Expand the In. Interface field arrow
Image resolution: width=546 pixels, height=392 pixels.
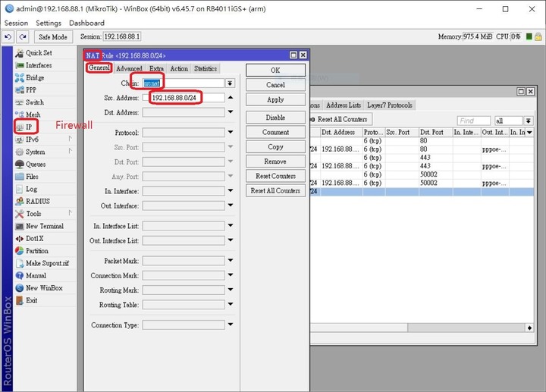pyautogui.click(x=231, y=191)
